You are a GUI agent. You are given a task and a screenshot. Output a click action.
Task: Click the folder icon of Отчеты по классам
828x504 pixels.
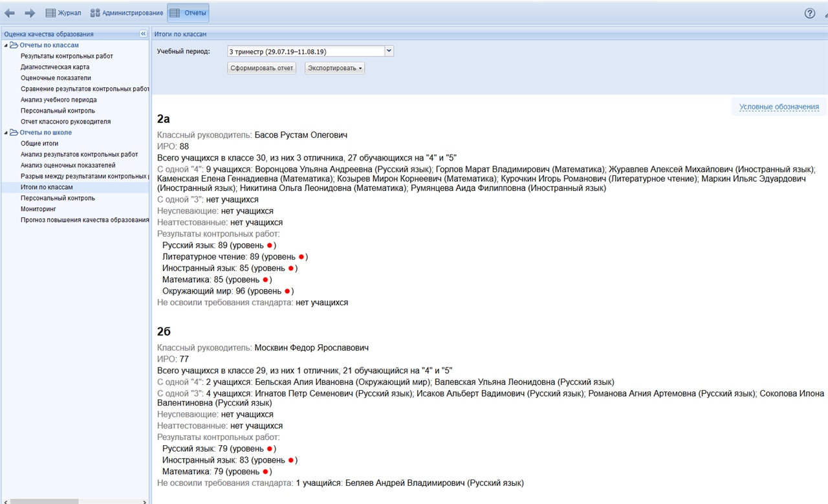[x=14, y=45]
